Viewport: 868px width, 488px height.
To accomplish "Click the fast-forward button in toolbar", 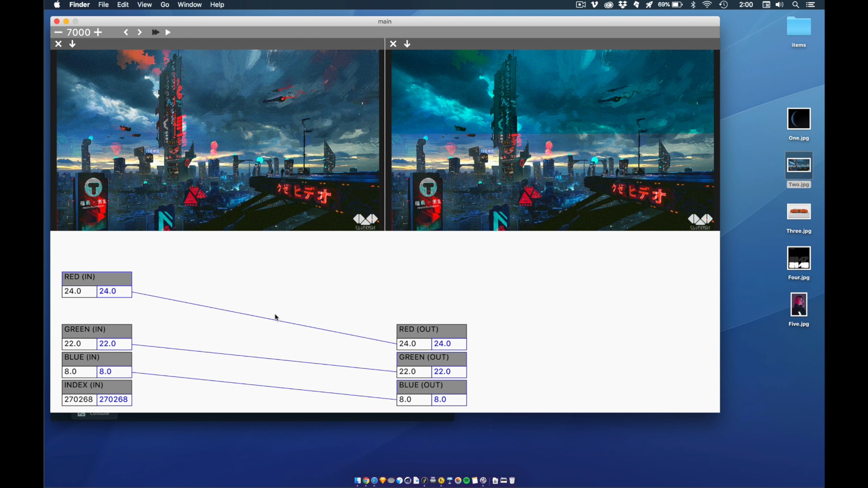I will click(156, 32).
